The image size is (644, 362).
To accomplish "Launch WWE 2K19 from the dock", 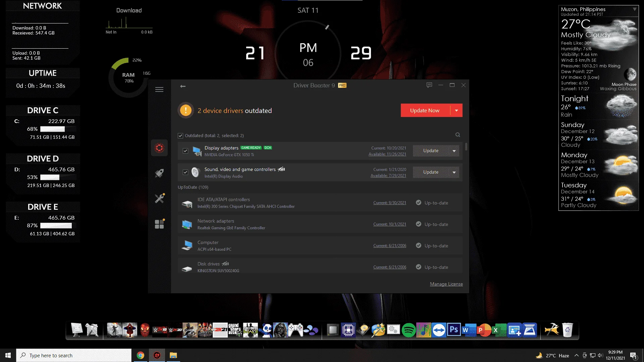I will [x=160, y=330].
